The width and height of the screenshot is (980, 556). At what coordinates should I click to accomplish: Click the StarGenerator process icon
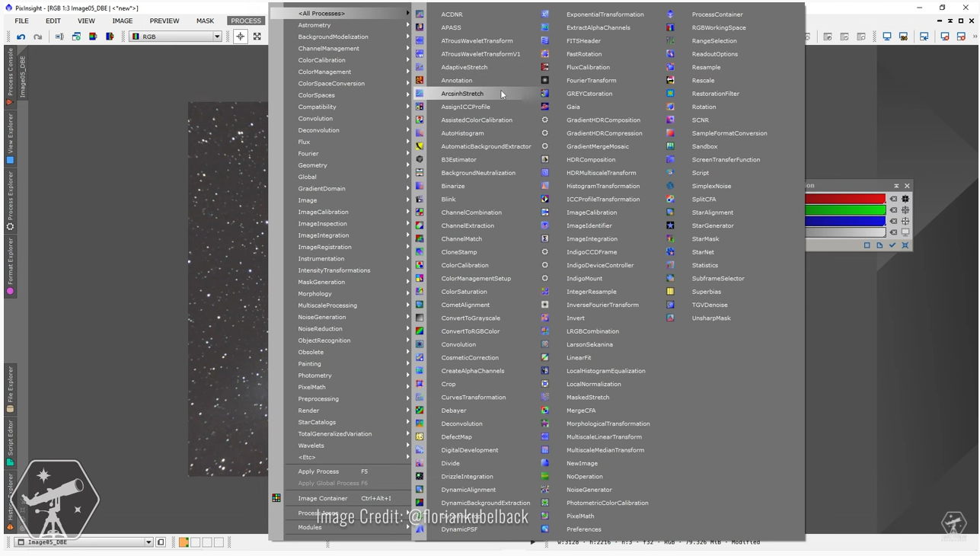670,225
